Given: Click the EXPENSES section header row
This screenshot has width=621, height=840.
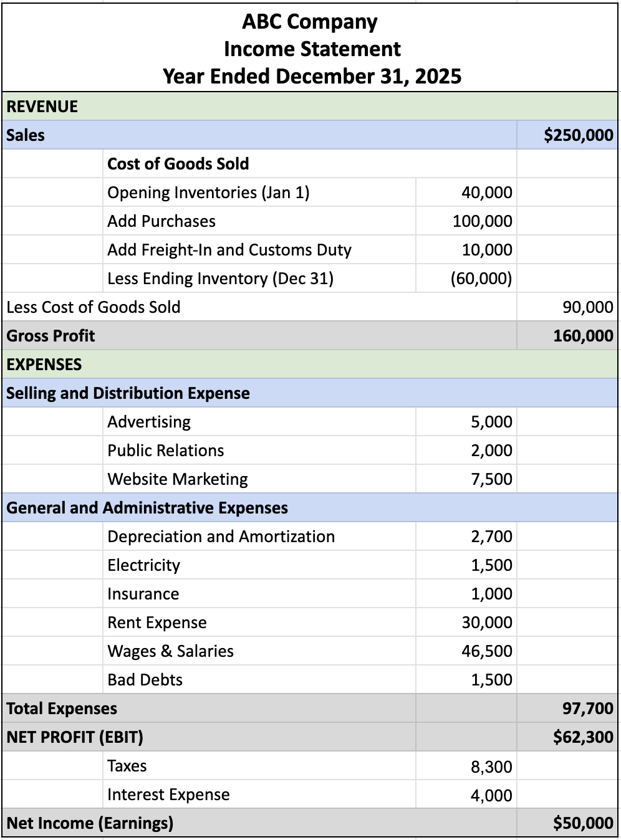Looking at the screenshot, I should (x=310, y=365).
